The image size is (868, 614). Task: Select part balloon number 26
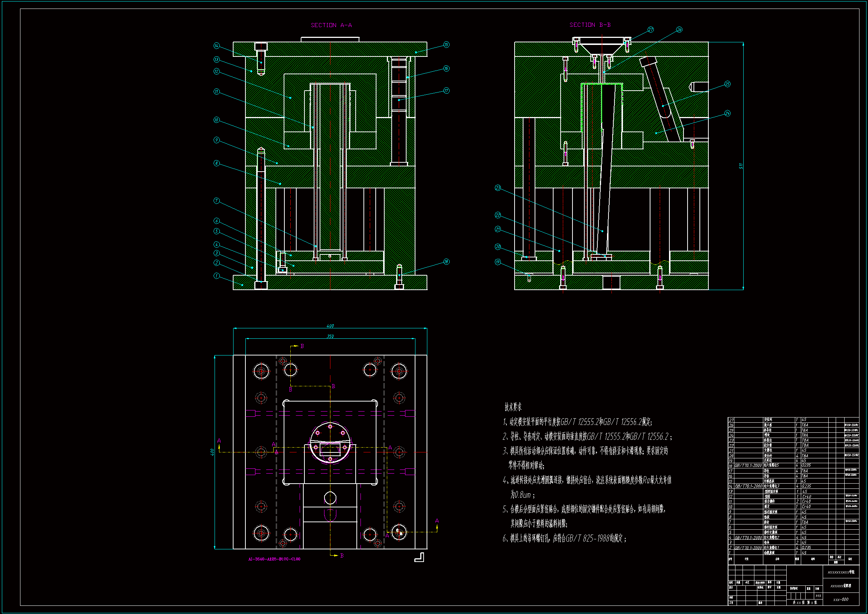(x=679, y=29)
